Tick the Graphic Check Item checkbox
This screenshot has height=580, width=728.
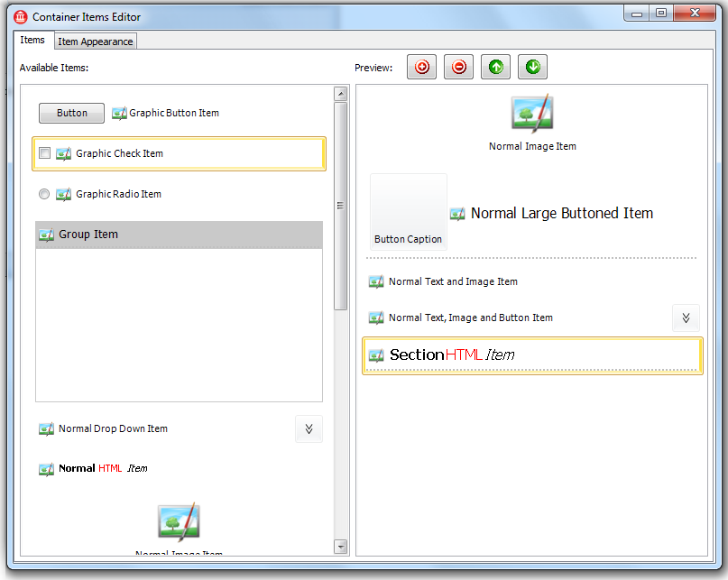coord(44,153)
